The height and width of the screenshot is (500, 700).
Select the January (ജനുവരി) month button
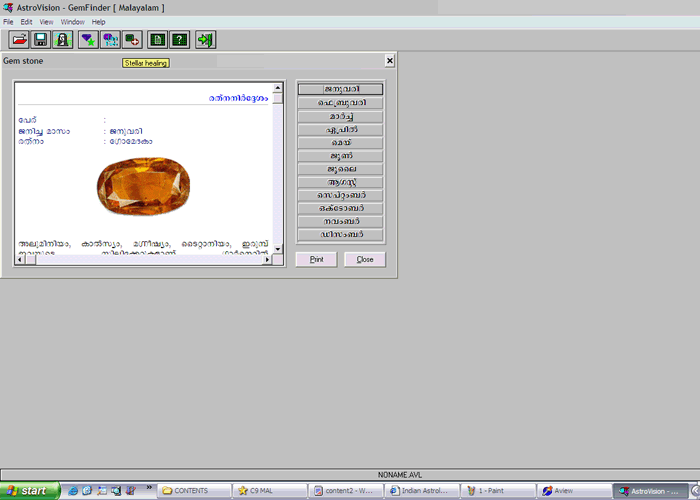(340, 89)
